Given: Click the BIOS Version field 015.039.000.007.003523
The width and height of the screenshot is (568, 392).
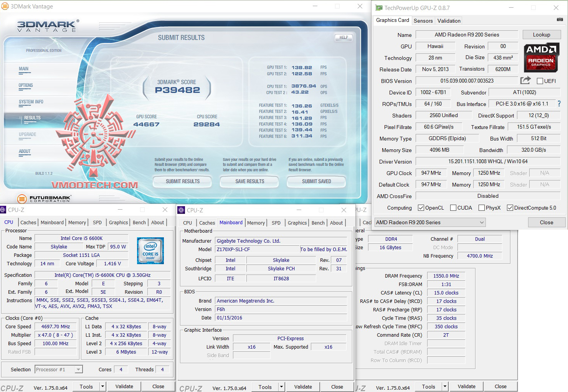Looking at the screenshot, I should pos(467,81).
